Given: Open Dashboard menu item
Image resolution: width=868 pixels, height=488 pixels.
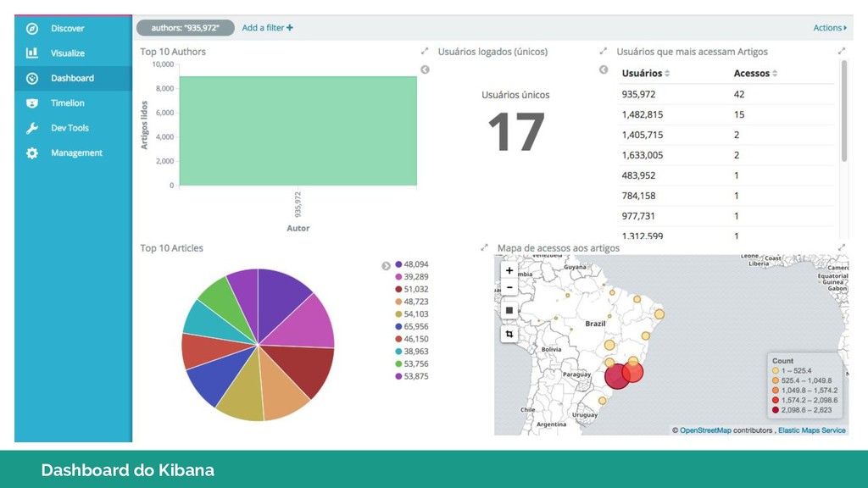Looking at the screenshot, I should [73, 78].
